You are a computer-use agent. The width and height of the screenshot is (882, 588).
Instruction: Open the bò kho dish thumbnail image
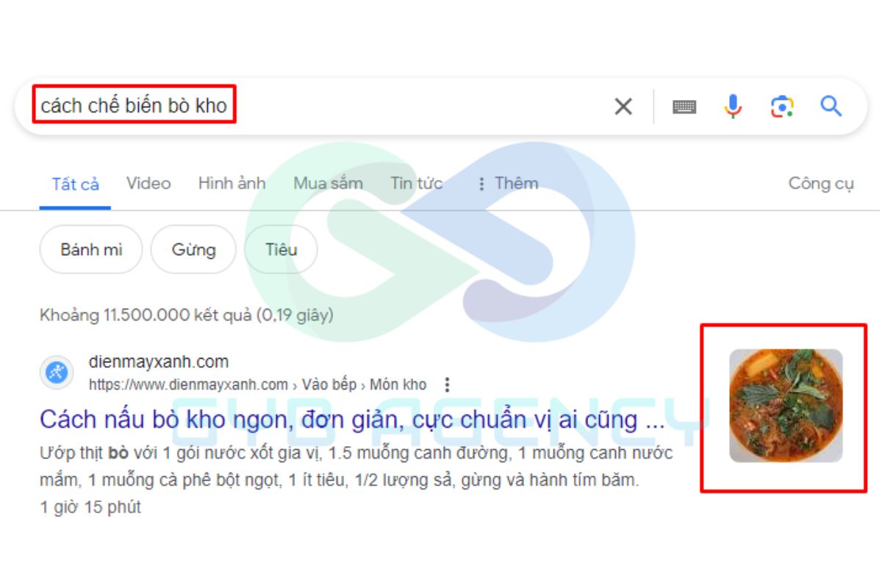point(786,406)
